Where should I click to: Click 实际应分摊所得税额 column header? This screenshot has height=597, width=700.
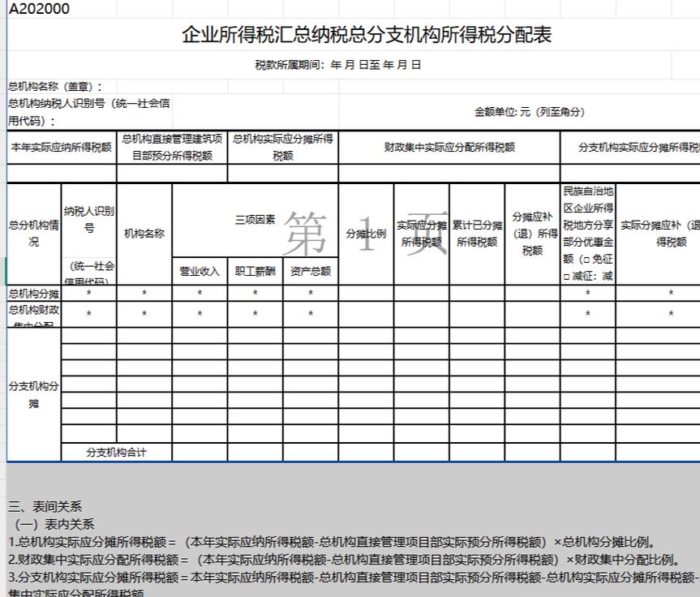coord(422,234)
